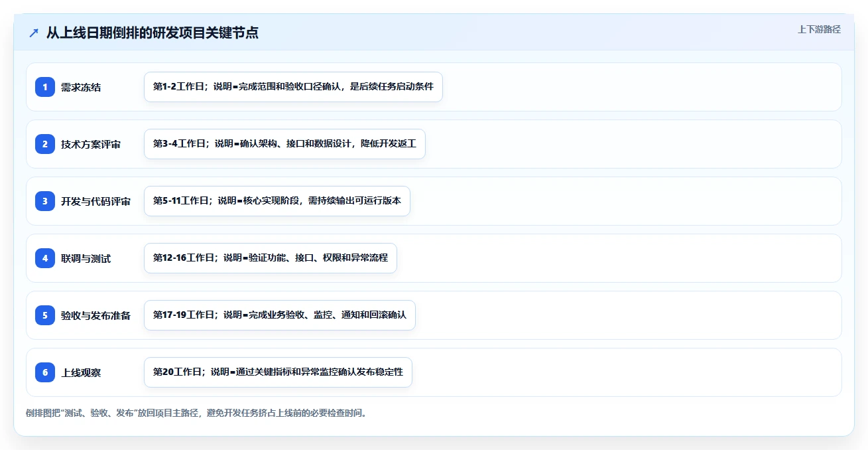Viewport: 868px width, 450px height.
Task: Click the number 5 step badge
Action: point(45,315)
